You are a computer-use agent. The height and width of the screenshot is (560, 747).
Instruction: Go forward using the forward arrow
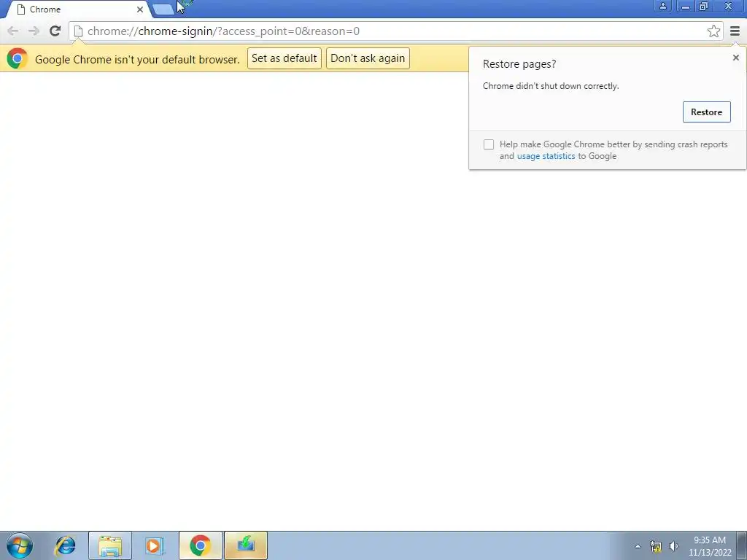point(34,31)
